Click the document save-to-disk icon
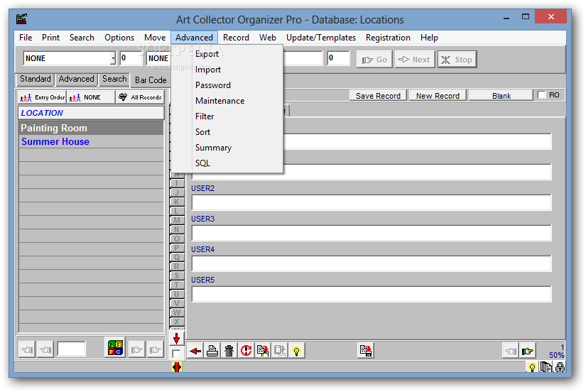This screenshot has width=586, height=392. [366, 351]
